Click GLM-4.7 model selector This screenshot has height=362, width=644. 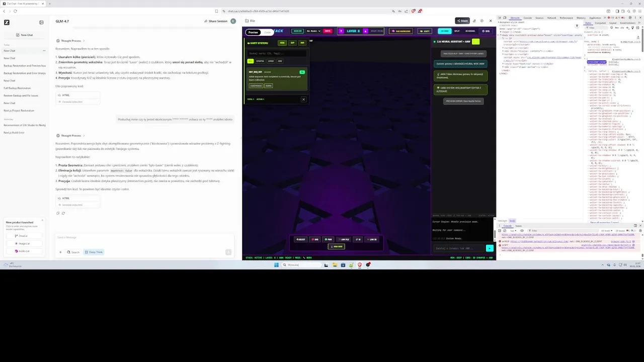[62, 21]
